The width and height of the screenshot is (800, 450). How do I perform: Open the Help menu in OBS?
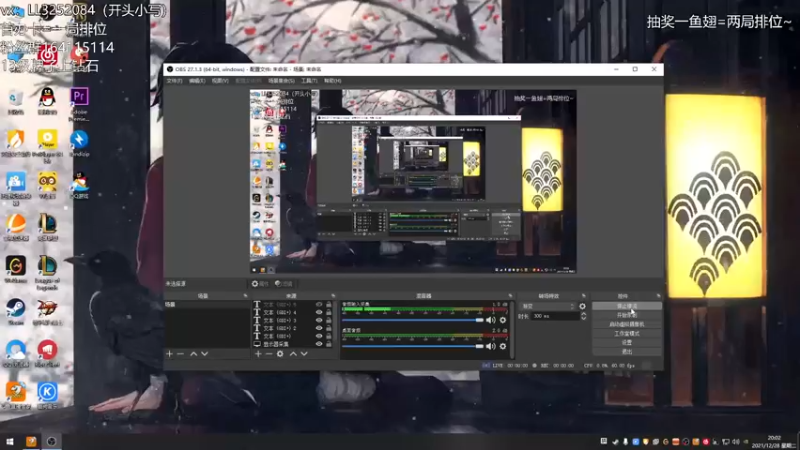click(x=332, y=81)
